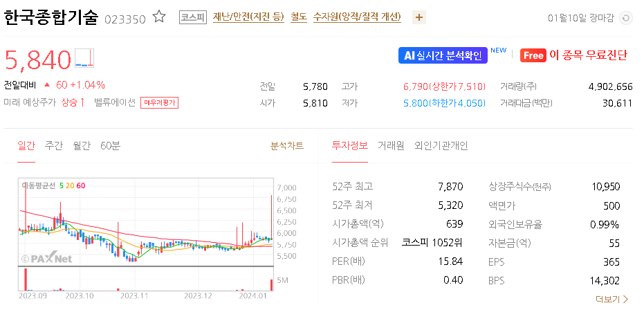
Task: Open the 철도 theme link
Action: [299, 17]
